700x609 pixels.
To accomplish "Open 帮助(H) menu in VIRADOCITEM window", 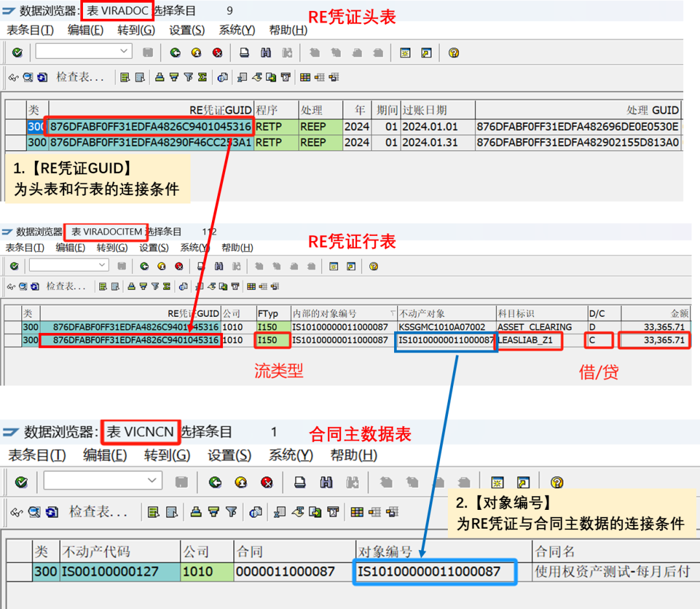I will (x=237, y=247).
